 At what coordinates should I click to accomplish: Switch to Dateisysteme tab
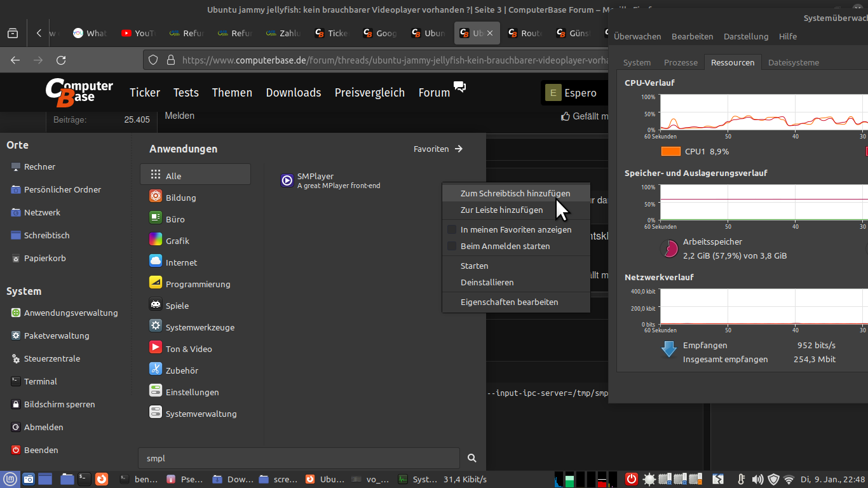793,62
